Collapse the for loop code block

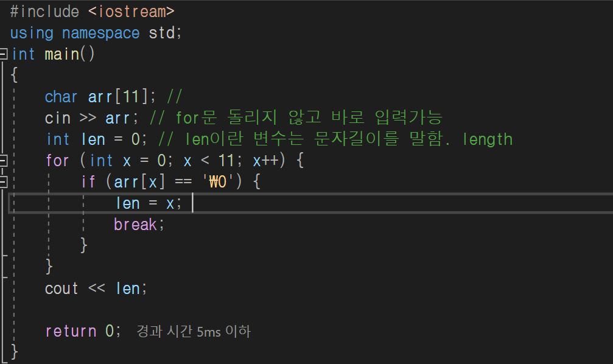coord(3,161)
